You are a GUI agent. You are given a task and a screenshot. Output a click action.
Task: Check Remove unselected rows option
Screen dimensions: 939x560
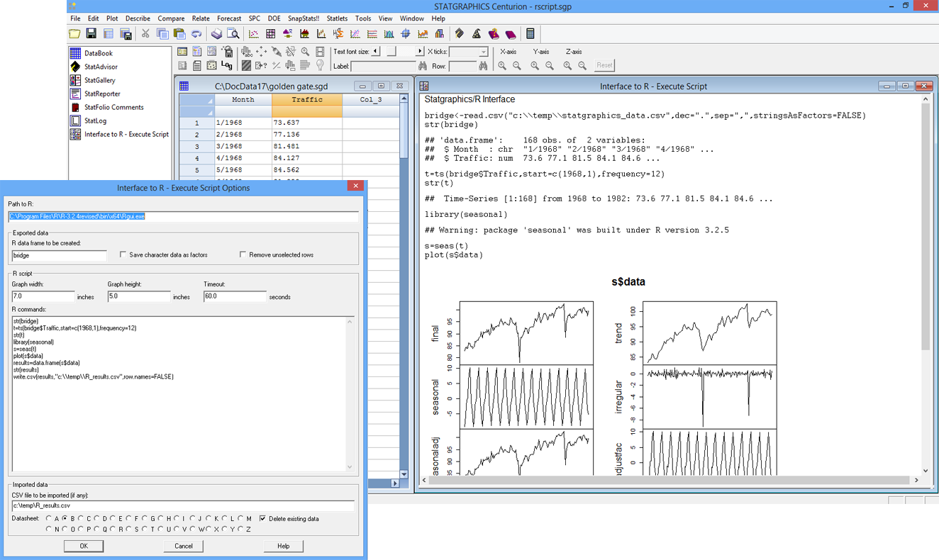click(x=243, y=254)
